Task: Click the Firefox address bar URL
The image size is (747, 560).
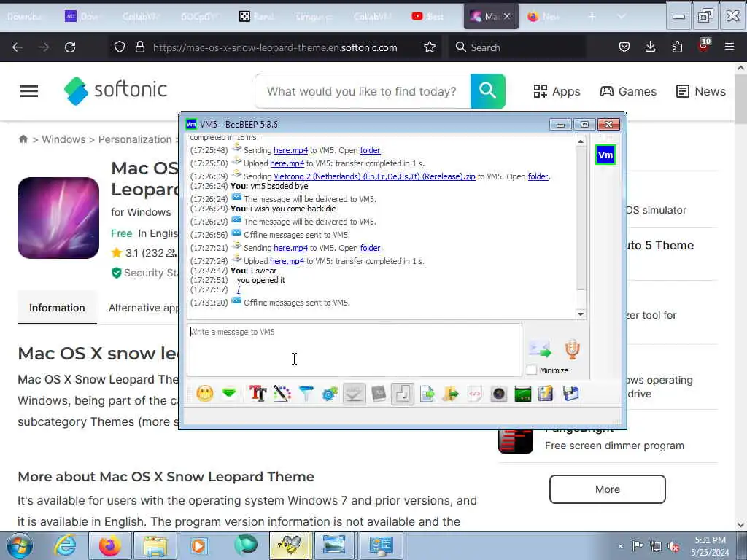Action: [x=275, y=47]
